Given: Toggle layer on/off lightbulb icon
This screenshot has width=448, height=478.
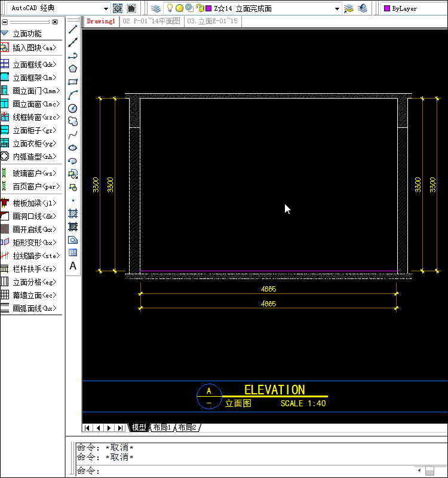Looking at the screenshot, I should (170, 8).
